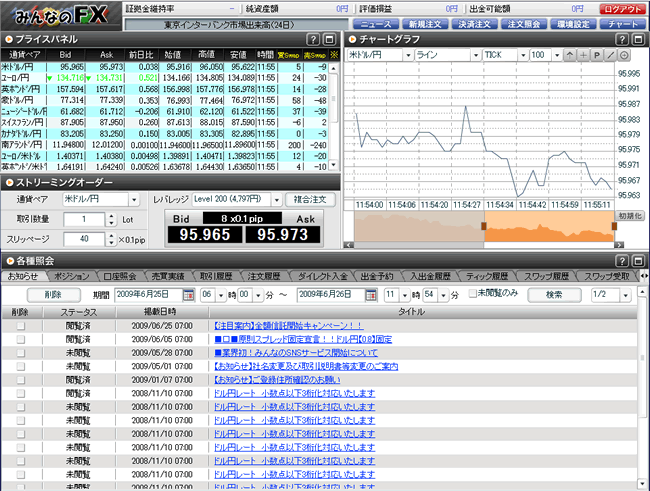The height and width of the screenshot is (491, 650).
Task: Click the 検索 search button
Action: click(x=554, y=295)
